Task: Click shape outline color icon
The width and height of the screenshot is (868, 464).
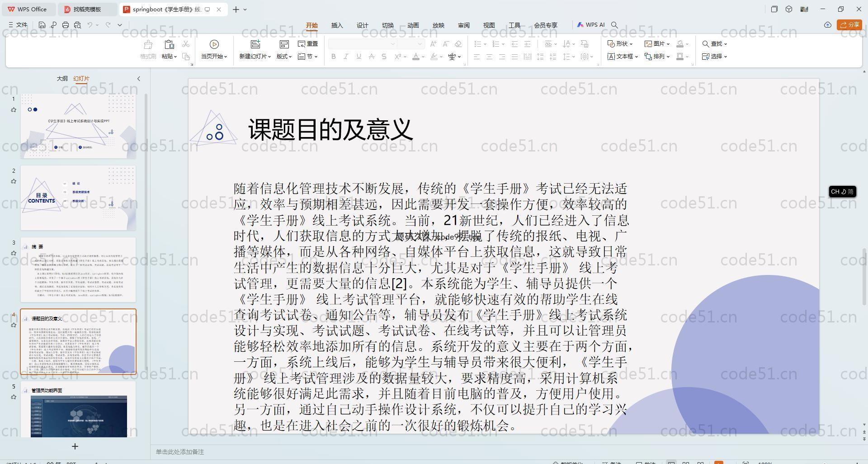Action: click(x=679, y=57)
